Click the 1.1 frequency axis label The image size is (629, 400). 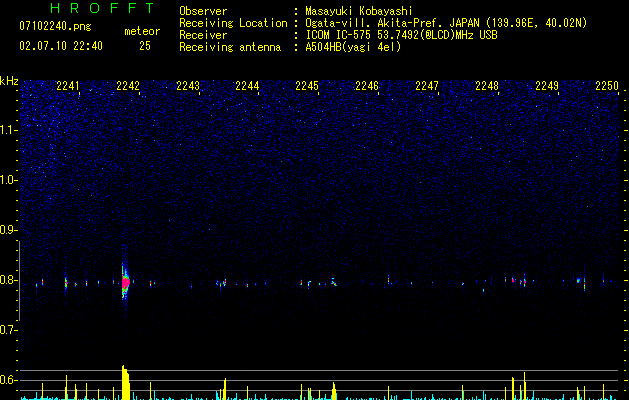coord(8,131)
